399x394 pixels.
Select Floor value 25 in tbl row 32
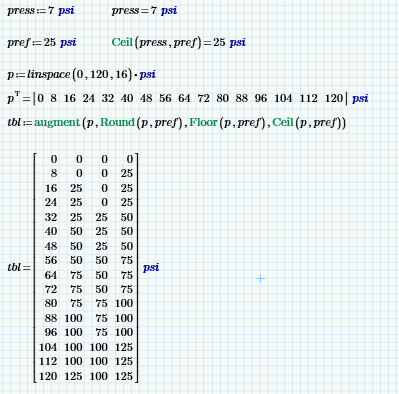click(101, 217)
